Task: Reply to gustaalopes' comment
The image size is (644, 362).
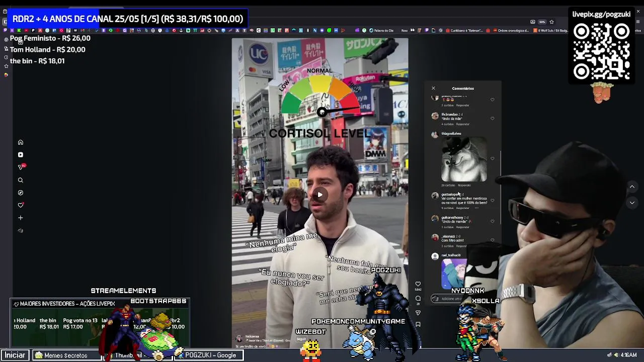Action: (462, 208)
